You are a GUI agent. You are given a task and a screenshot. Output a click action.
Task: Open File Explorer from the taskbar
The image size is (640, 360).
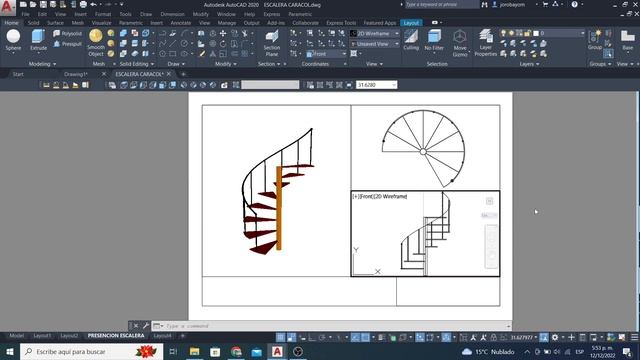pos(195,351)
